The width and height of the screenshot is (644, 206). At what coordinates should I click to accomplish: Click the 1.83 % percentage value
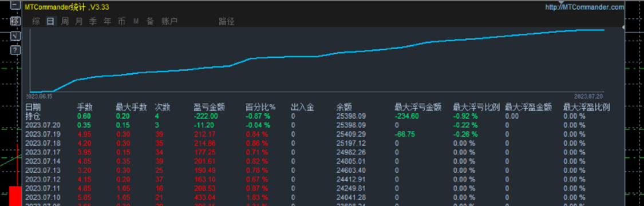(x=256, y=197)
